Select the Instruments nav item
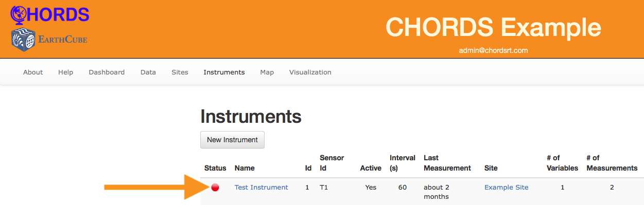Image resolution: width=644 pixels, height=205 pixels. coord(224,72)
